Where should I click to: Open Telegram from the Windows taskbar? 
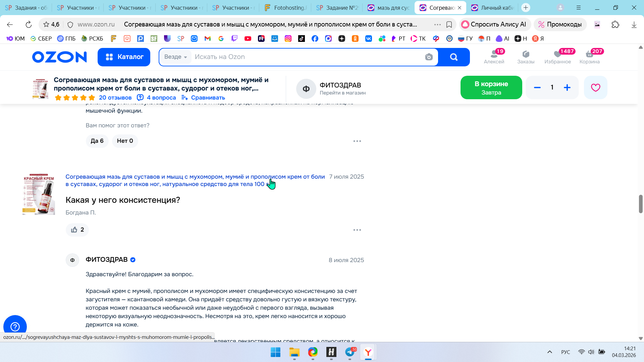pos(350,352)
